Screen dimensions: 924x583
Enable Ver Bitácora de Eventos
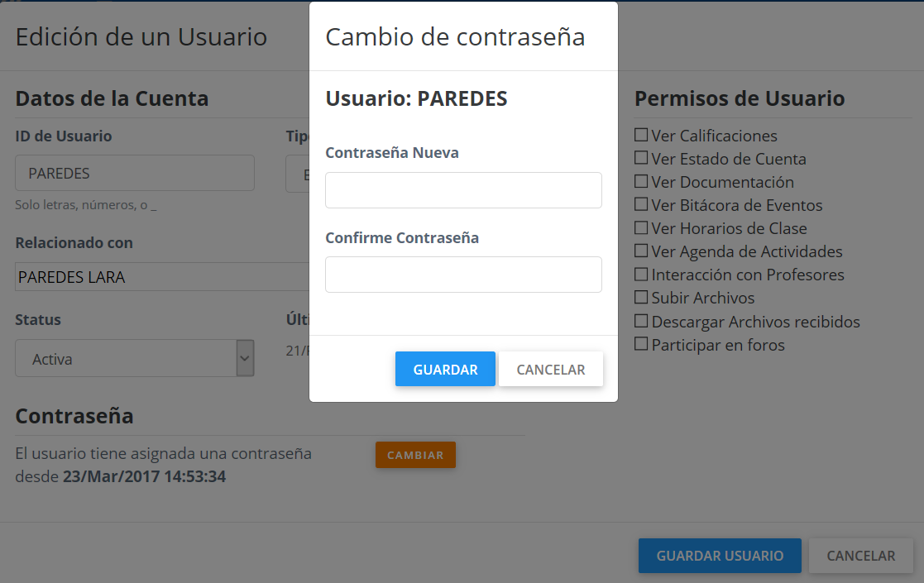coord(641,204)
